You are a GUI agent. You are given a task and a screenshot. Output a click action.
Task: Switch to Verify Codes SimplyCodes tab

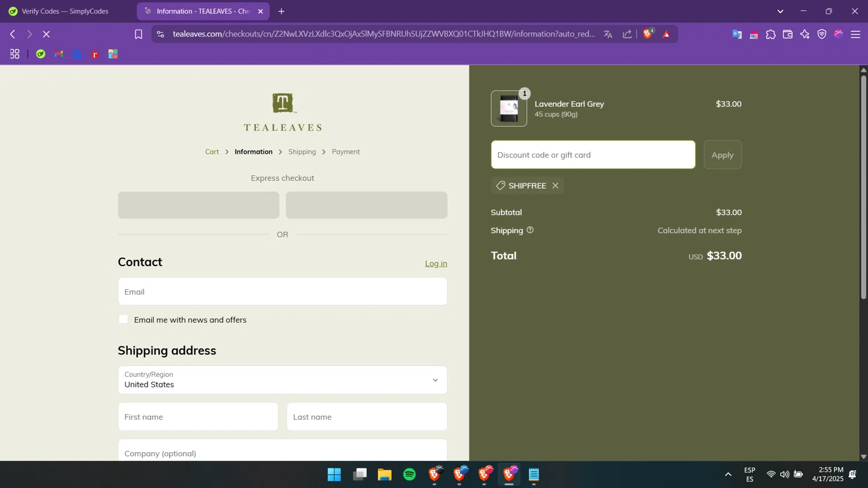[65, 11]
